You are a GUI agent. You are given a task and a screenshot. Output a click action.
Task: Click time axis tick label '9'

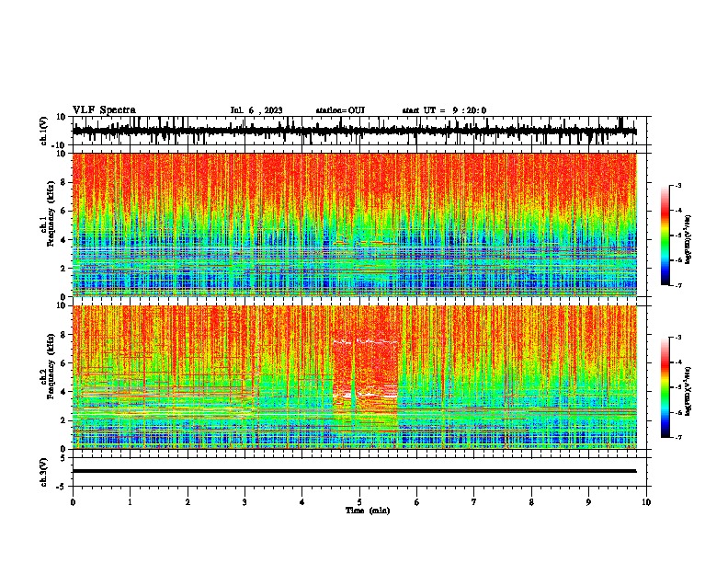pyautogui.click(x=588, y=502)
